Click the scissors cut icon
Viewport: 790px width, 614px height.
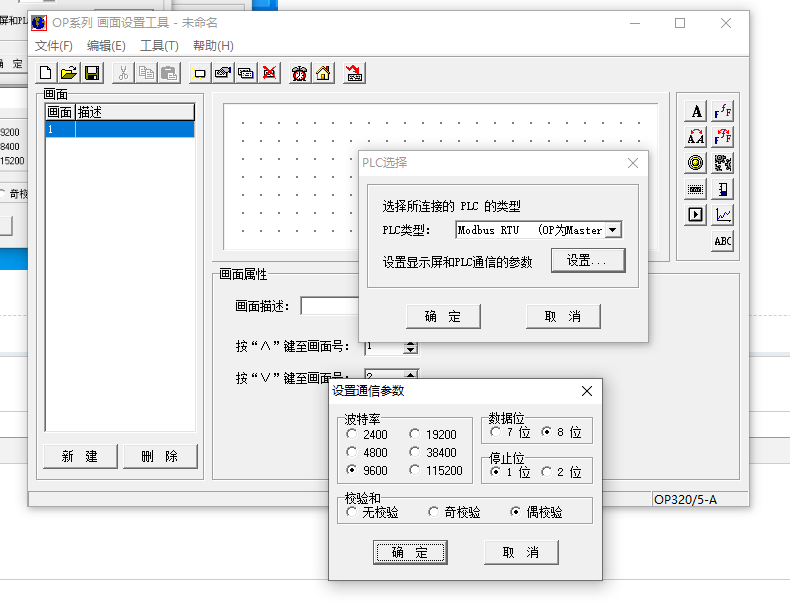coord(123,73)
